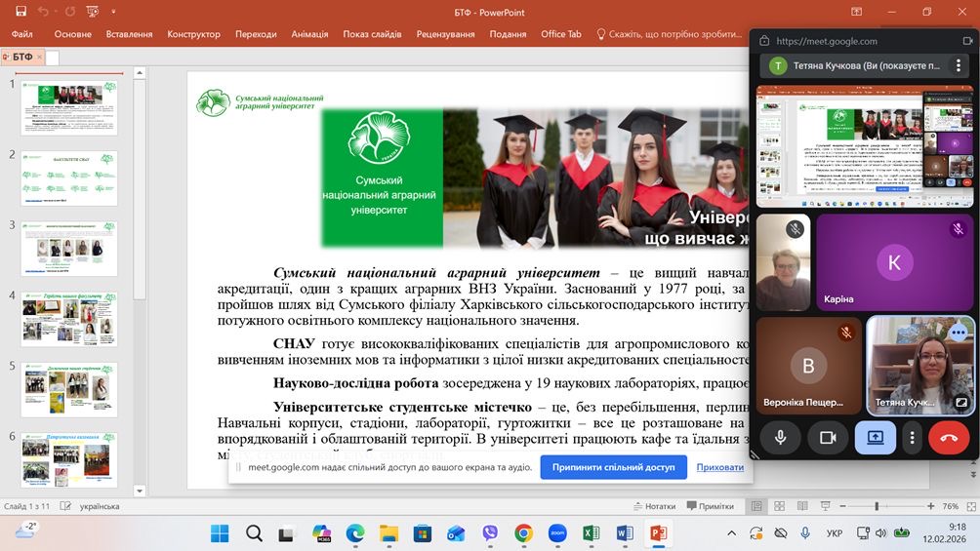This screenshot has width=980, height=551.
Task: Switch to slide sorter view in the status bar
Action: [x=778, y=506]
